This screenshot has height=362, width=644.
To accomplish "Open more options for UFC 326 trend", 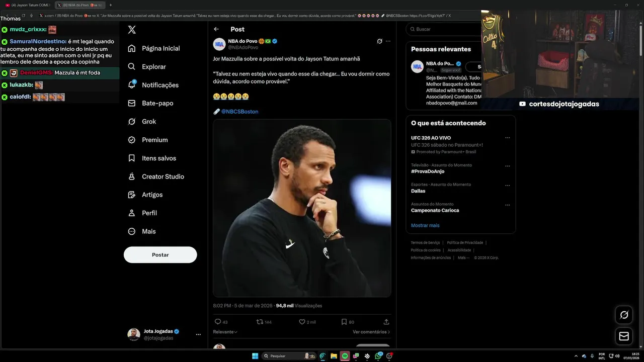I will coord(508,138).
